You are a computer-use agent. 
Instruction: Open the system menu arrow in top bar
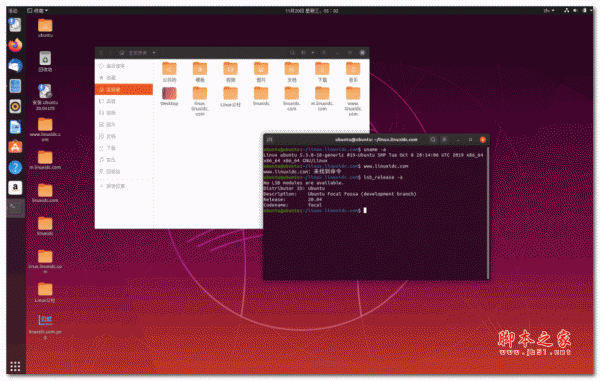click(x=592, y=11)
